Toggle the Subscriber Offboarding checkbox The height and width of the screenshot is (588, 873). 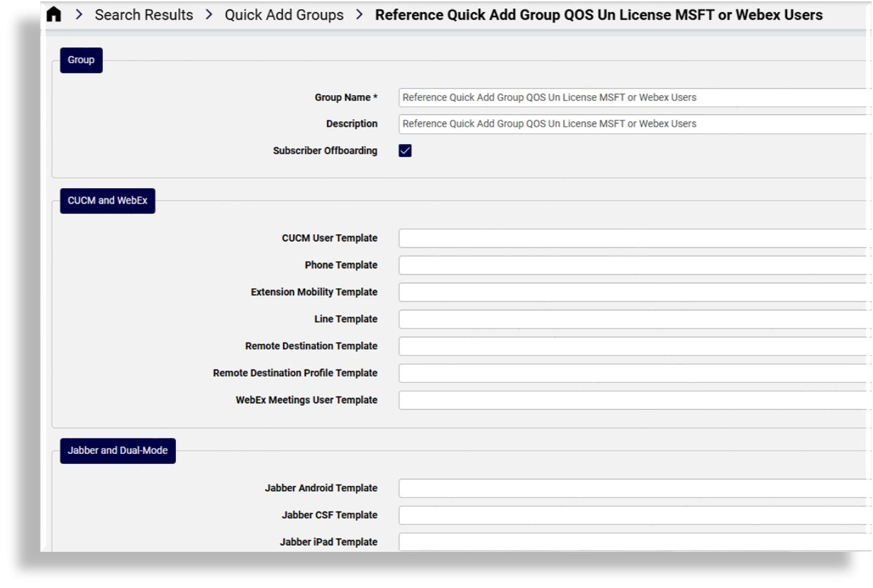[404, 150]
